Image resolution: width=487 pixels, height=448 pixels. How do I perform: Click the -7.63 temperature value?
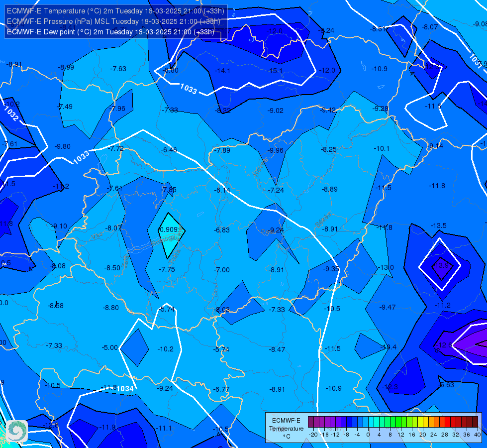pyautogui.click(x=118, y=69)
